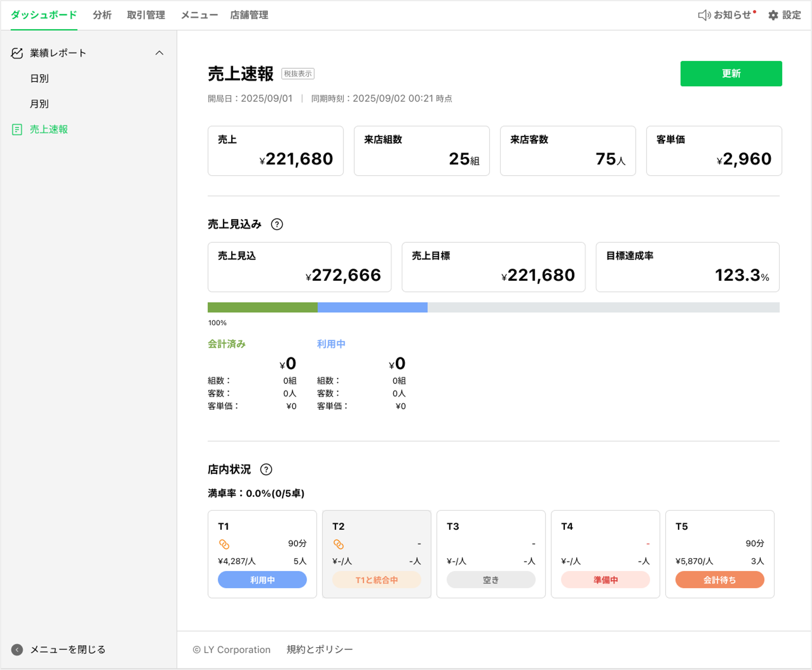Collapse the 業績レポート section chevron
812x670 pixels.
159,53
